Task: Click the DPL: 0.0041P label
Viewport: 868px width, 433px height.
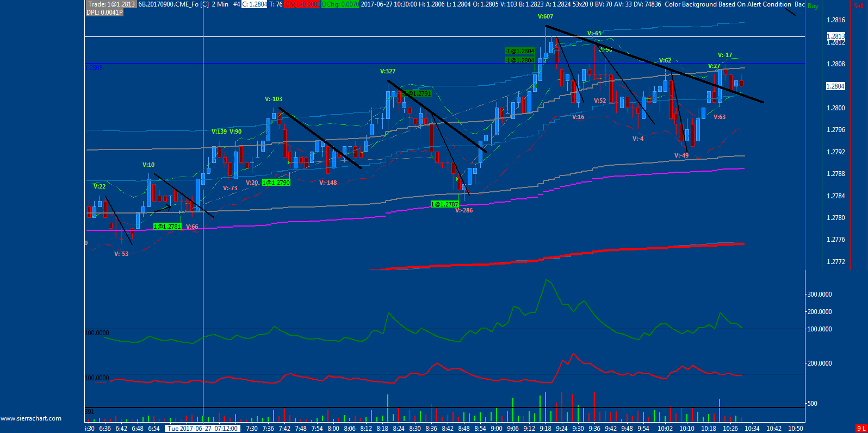Action: [104, 12]
